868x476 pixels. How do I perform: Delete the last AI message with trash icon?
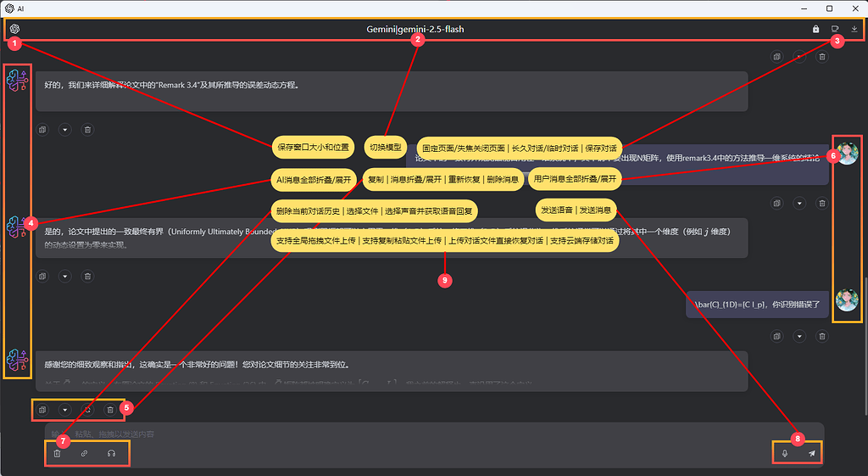(x=110, y=410)
